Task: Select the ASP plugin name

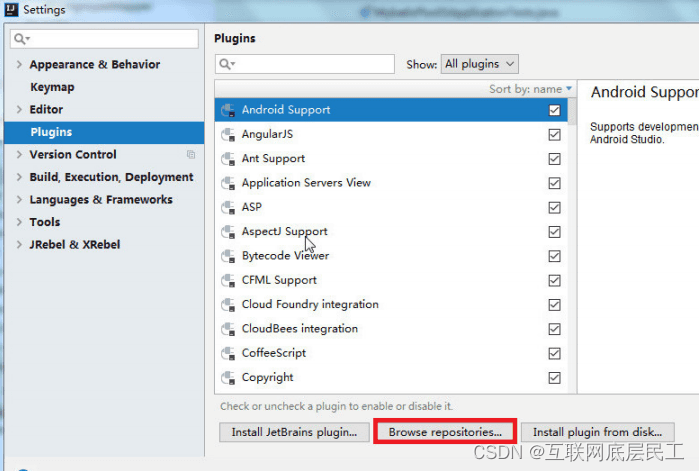Action: click(251, 207)
